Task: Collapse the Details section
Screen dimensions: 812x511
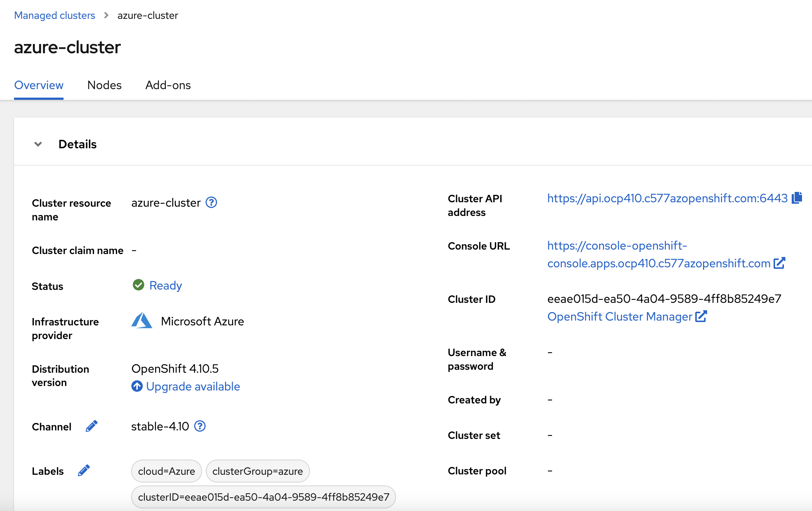Action: (38, 144)
